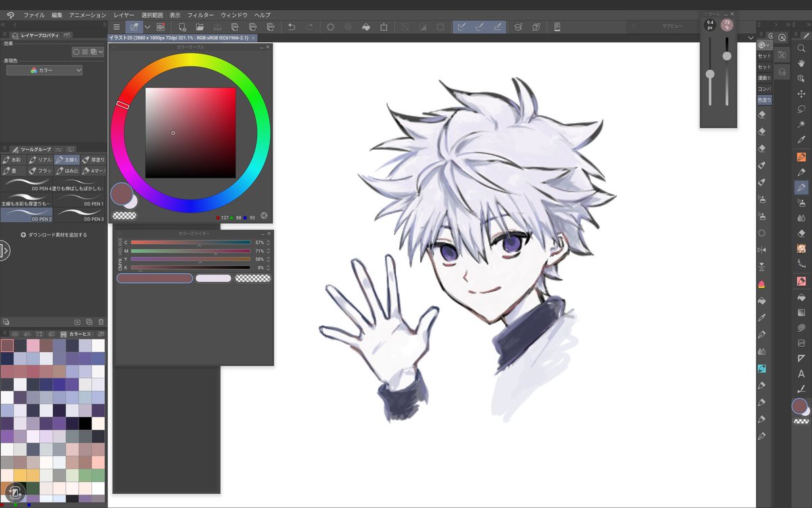The height and width of the screenshot is (508, 812).
Task: Open the ファイル menu
Action: 33,15
